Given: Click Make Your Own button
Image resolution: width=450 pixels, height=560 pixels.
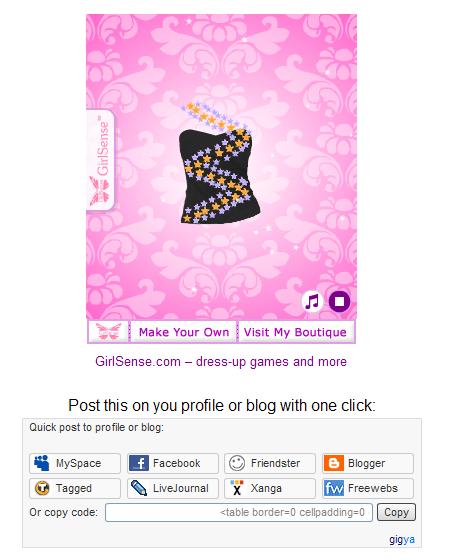Looking at the screenshot, I should point(184,332).
